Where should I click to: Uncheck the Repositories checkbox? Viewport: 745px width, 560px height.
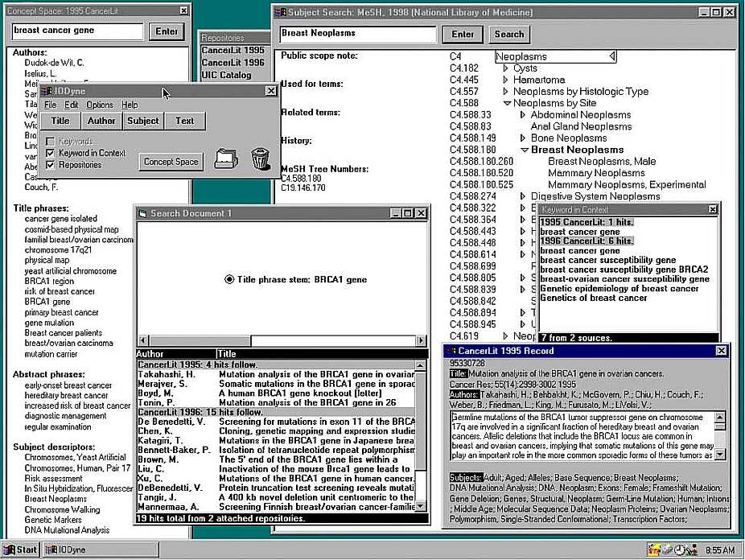[50, 165]
